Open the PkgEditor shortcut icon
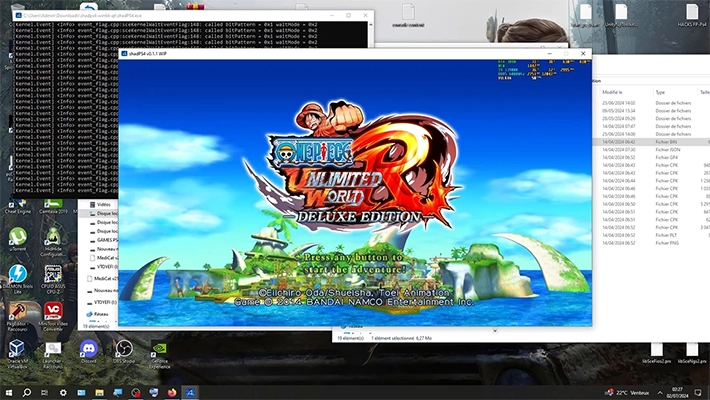710x400 pixels. pyautogui.click(x=18, y=316)
